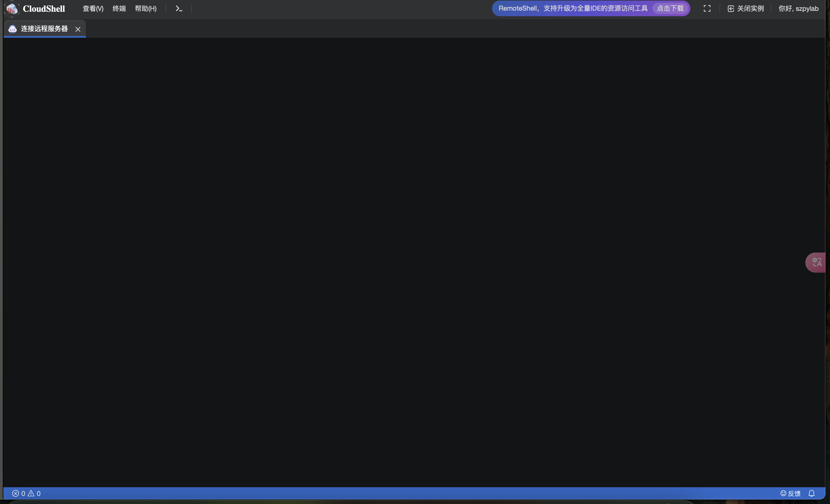The width and height of the screenshot is (830, 504).
Task: Click the RemoteShell promotion banner text
Action: coord(573,8)
